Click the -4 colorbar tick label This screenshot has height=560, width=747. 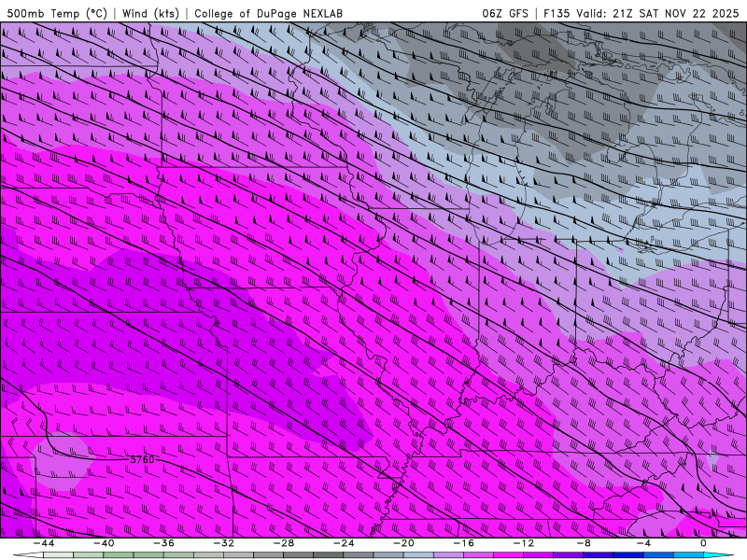coord(643,543)
